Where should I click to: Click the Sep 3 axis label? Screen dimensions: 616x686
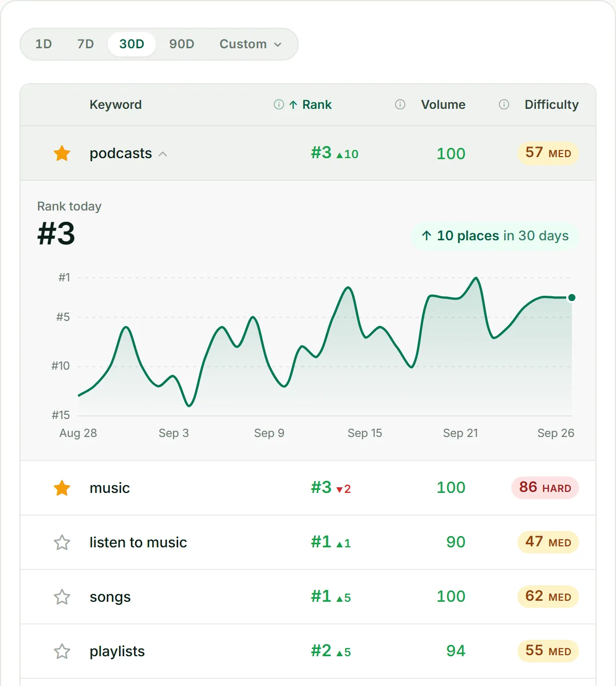tap(174, 433)
